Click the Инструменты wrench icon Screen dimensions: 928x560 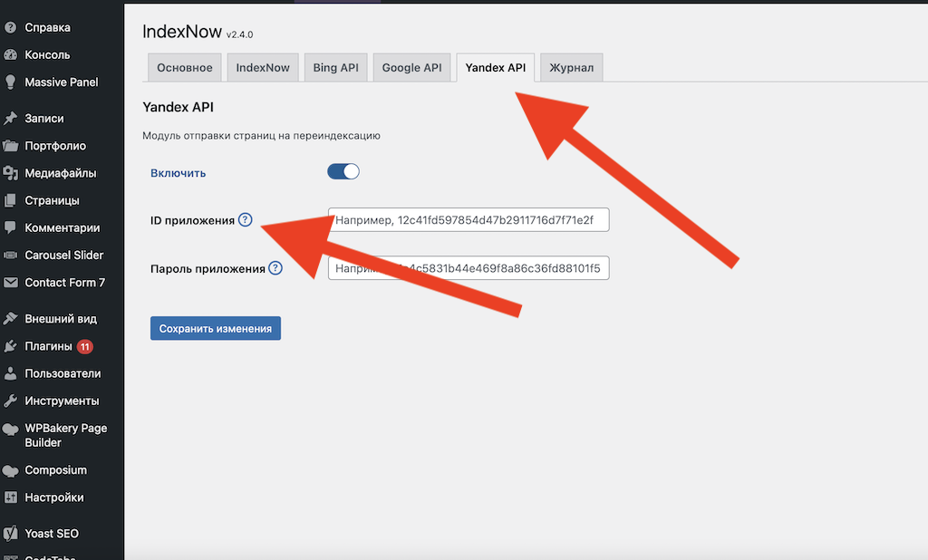10,401
